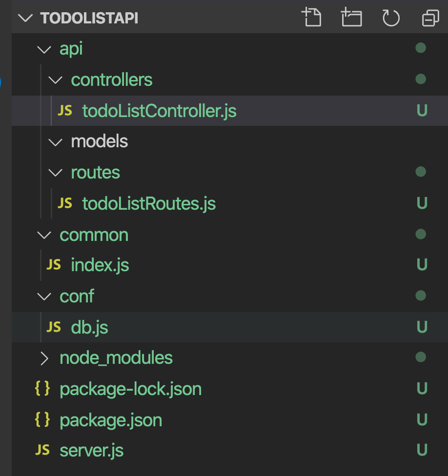Collapse the routes folder chevron
The width and height of the screenshot is (448, 476).
[x=56, y=172]
